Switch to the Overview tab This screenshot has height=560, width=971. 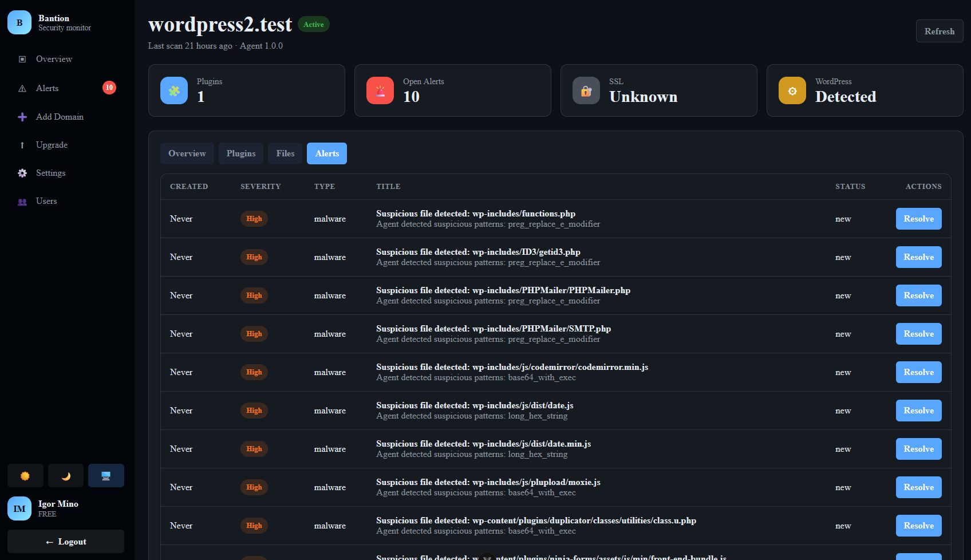click(187, 153)
